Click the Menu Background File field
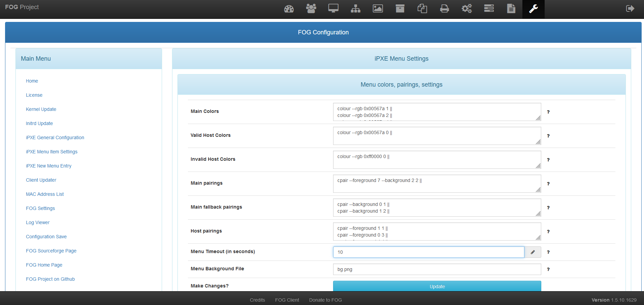 tap(437, 269)
